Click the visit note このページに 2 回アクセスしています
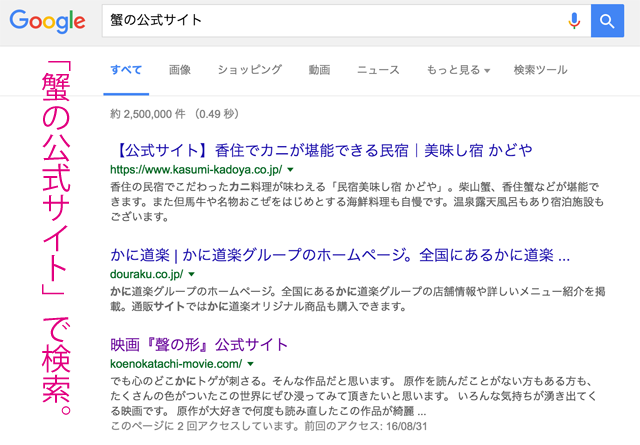The height and width of the screenshot is (445, 640). click(x=269, y=426)
